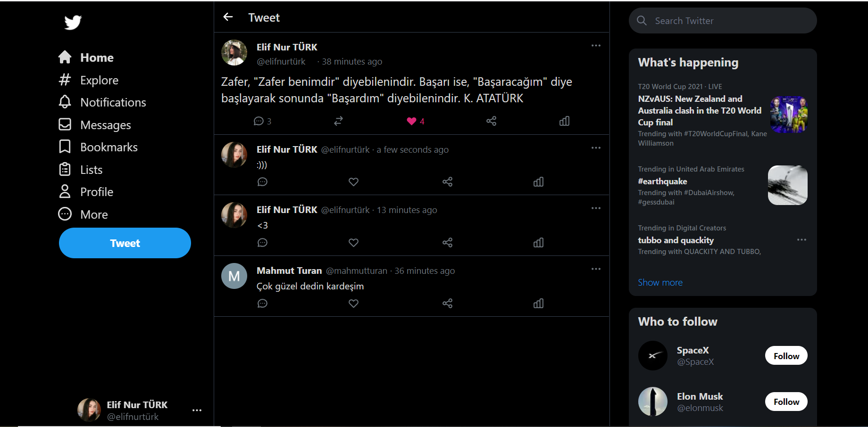This screenshot has height=427, width=868.
Task: Open the #earthquake trend
Action: (662, 181)
